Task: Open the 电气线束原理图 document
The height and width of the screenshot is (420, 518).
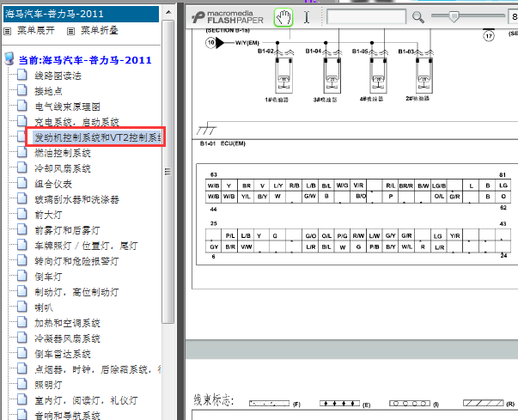Action: coord(67,107)
